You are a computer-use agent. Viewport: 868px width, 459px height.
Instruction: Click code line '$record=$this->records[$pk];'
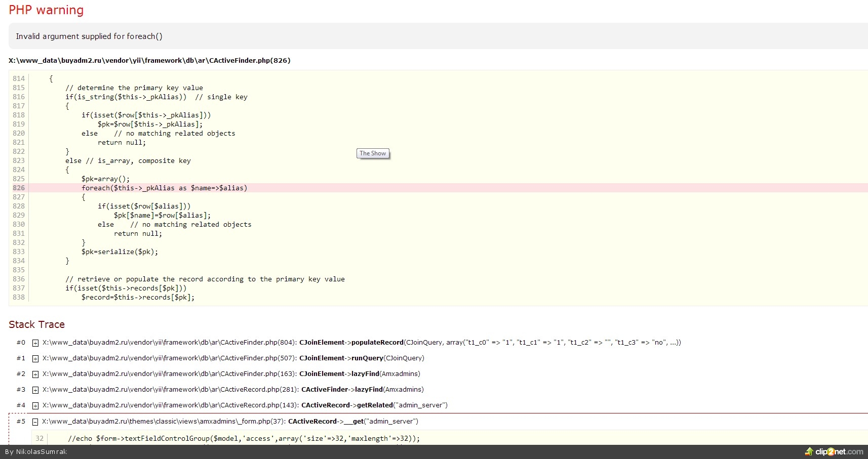pos(138,297)
